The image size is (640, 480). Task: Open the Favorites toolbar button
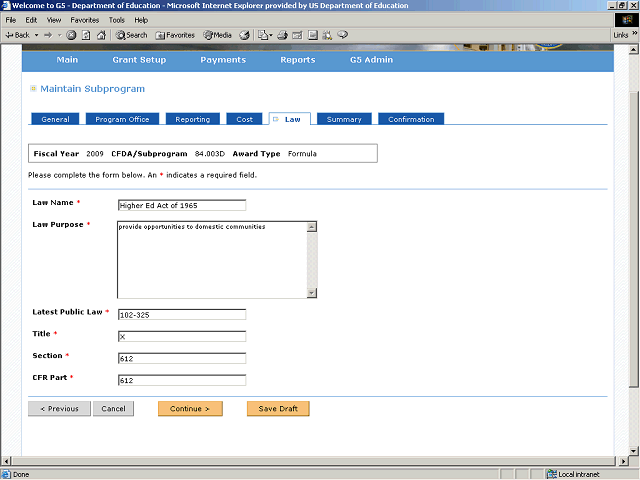coord(175,35)
